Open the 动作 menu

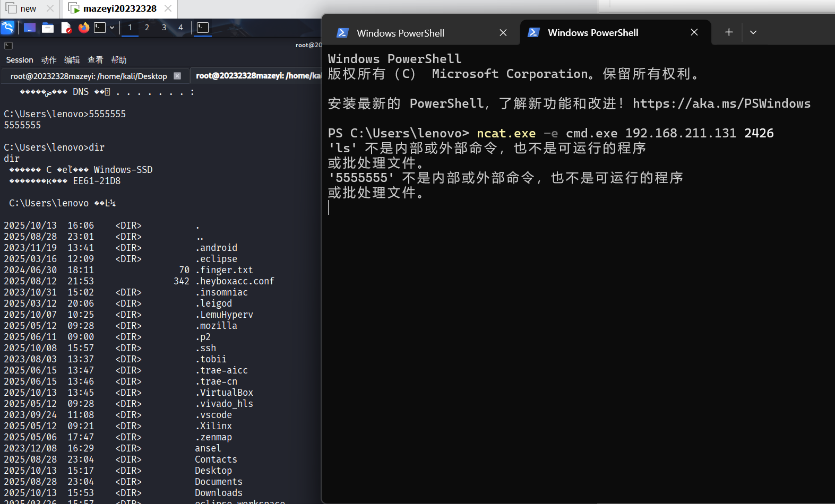(49, 60)
